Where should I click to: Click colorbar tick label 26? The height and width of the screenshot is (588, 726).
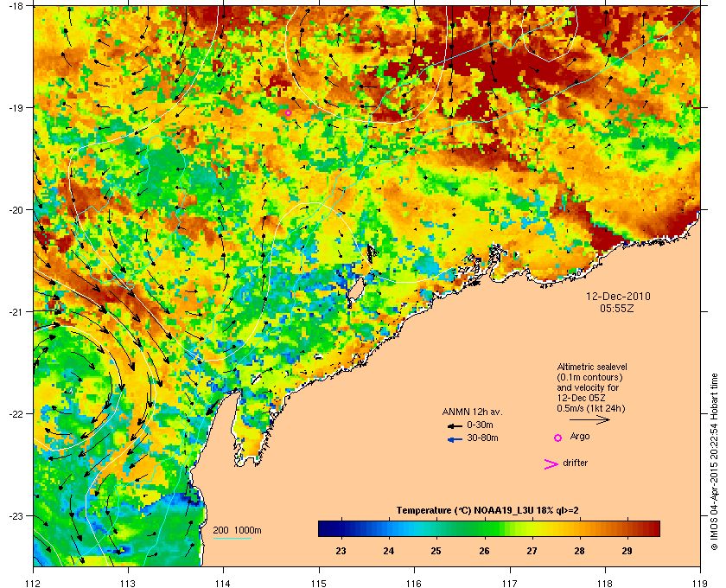click(x=484, y=551)
